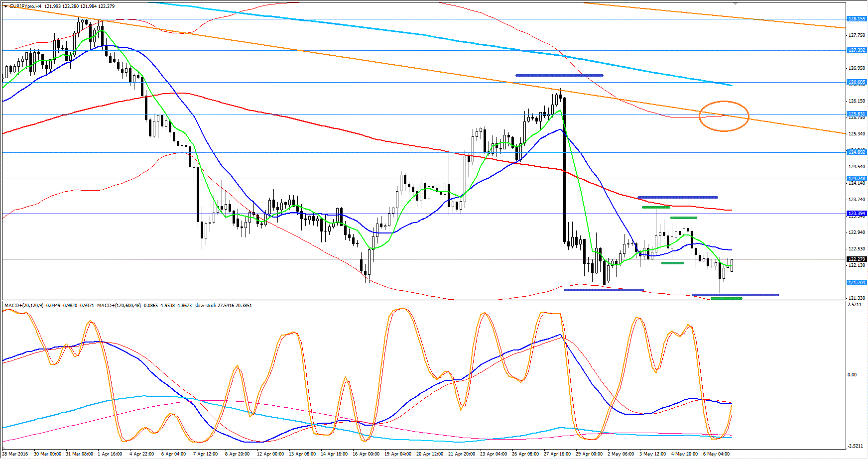Click the 26 Apr 08:00 time label
The image size is (868, 459).
(x=525, y=454)
